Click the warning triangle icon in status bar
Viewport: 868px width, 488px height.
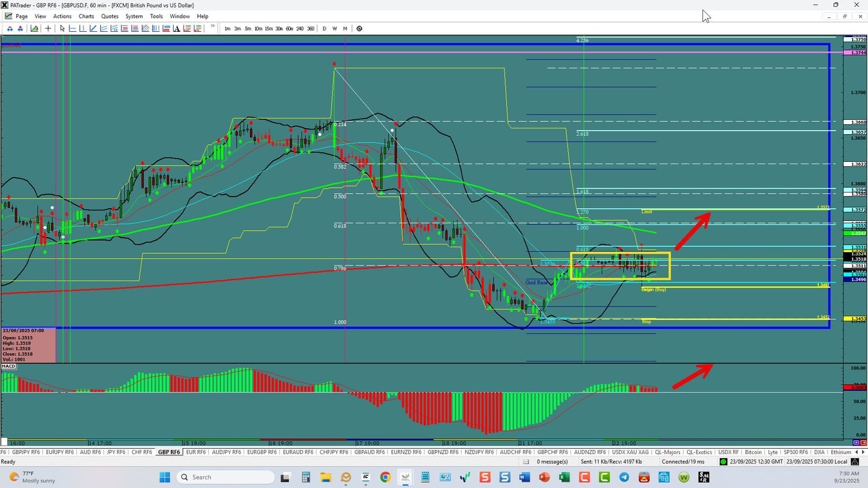pos(855,462)
